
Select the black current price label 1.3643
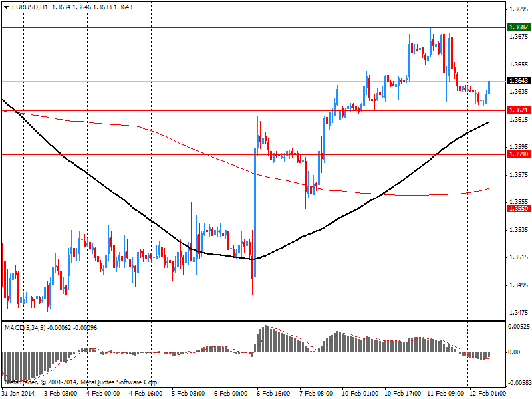pyautogui.click(x=519, y=81)
